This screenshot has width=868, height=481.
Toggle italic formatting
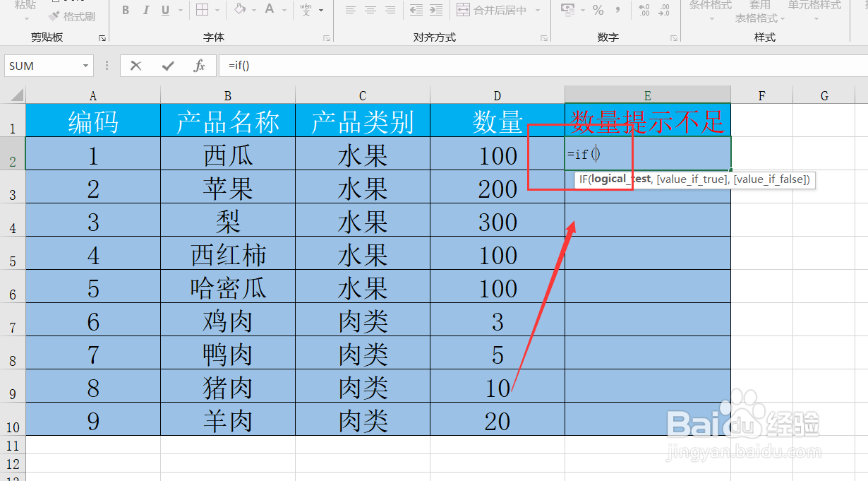coord(145,10)
